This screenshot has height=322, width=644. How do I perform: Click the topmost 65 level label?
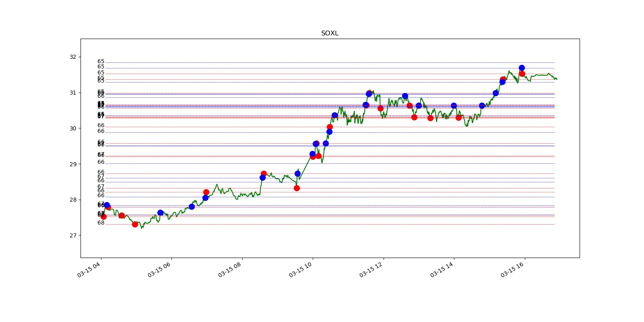(x=101, y=62)
